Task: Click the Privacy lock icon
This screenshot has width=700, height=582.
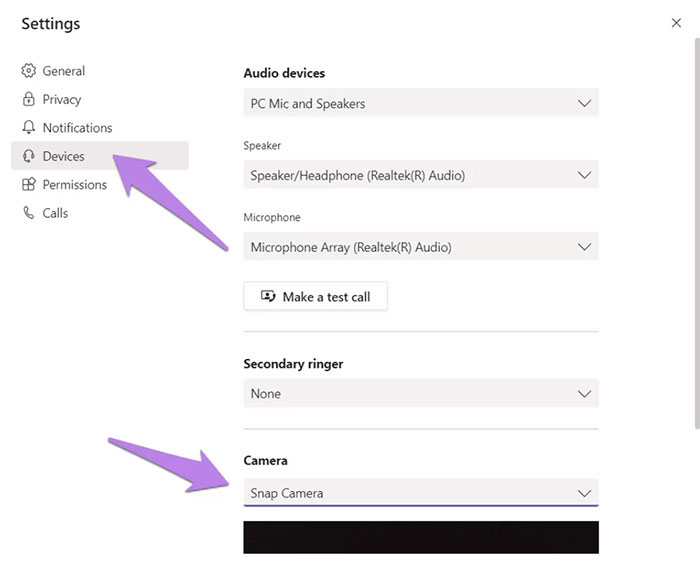Action: point(29,99)
